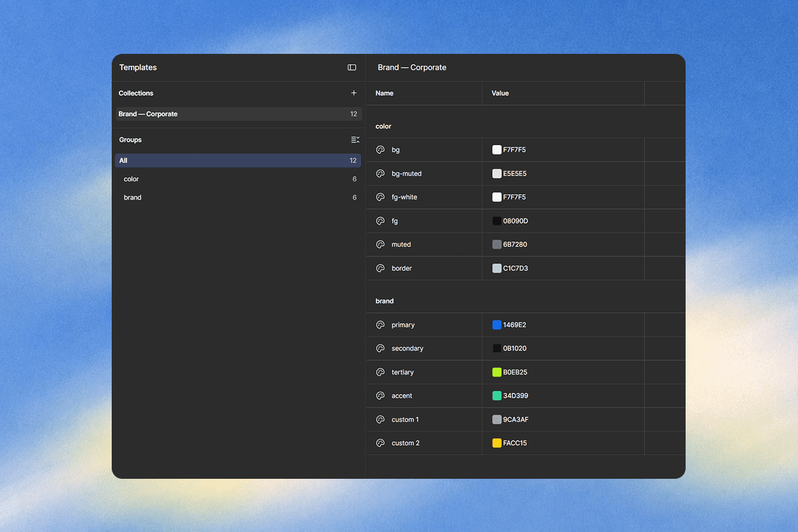Click the palette icon for primary
Screen dimensions: 798x532
[x=380, y=325]
